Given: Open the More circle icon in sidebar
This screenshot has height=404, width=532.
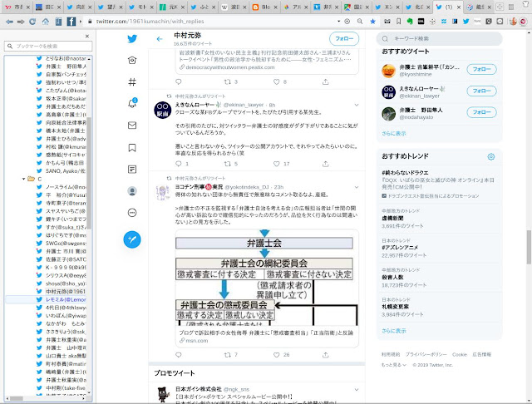Looking at the screenshot, I should [132, 213].
